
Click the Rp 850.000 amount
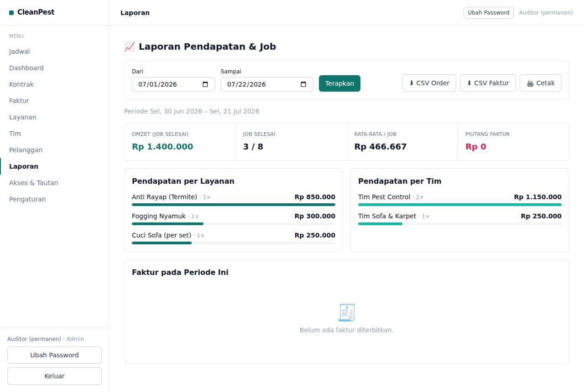(x=315, y=197)
